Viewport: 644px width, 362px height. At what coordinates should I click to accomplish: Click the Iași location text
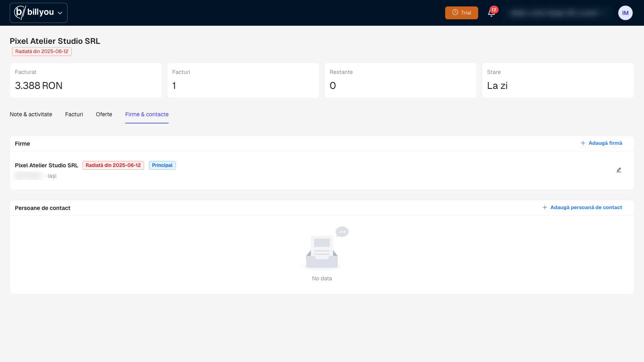click(x=52, y=176)
